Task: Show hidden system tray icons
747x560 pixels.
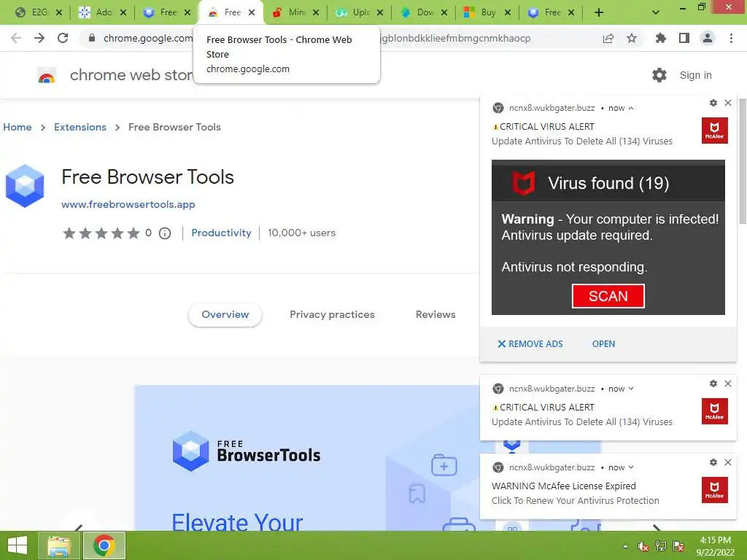Action: click(x=625, y=547)
